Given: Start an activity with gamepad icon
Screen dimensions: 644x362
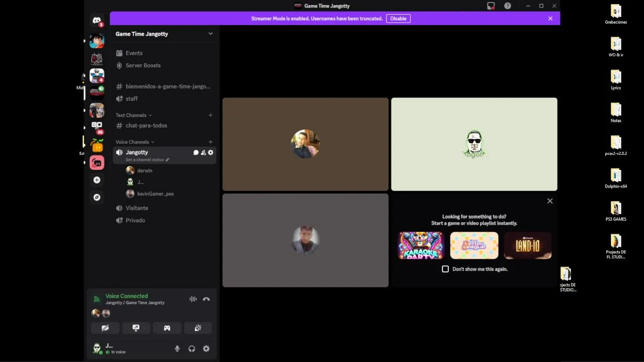Looking at the screenshot, I should pyautogui.click(x=167, y=328).
